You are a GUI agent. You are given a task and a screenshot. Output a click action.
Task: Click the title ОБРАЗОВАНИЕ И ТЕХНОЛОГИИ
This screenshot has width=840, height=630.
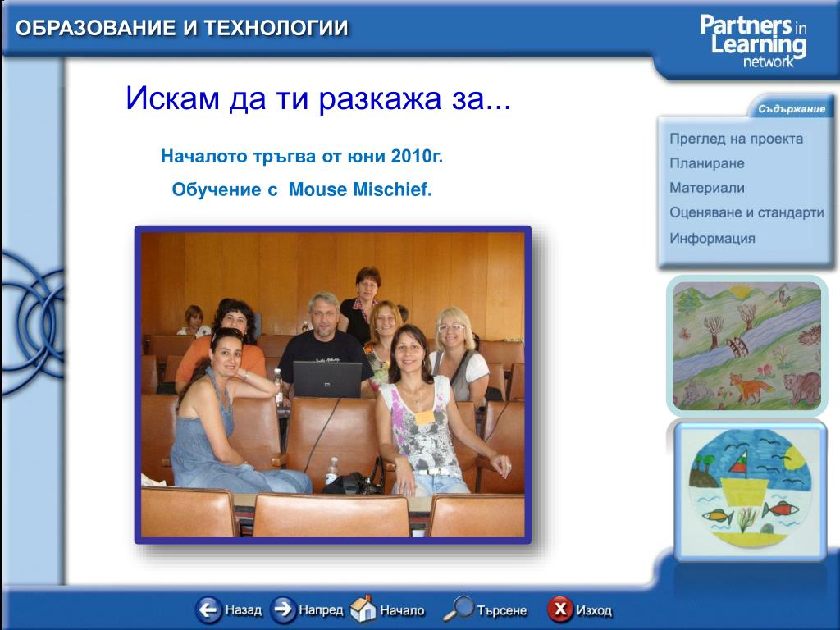tap(181, 28)
